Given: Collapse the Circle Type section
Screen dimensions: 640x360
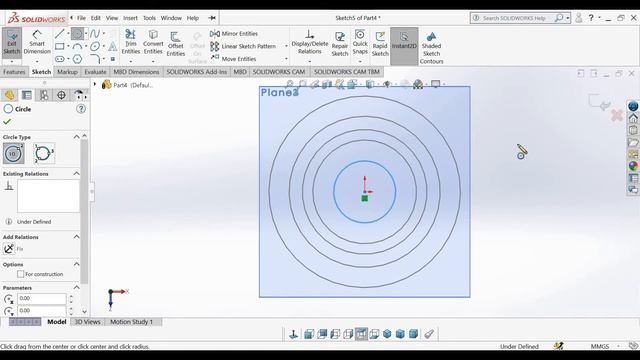Looking at the screenshot, I should (76, 137).
